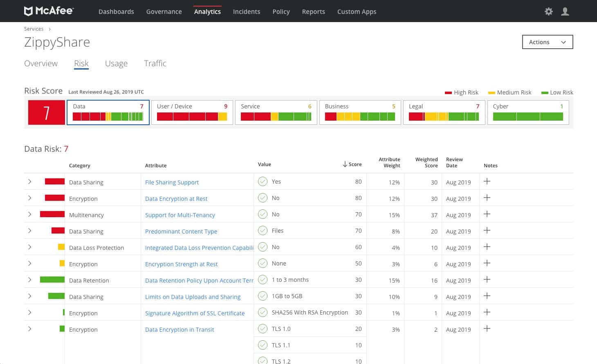This screenshot has width=597, height=364.
Task: Open the Data Encryption at Rest link
Action: click(x=176, y=199)
